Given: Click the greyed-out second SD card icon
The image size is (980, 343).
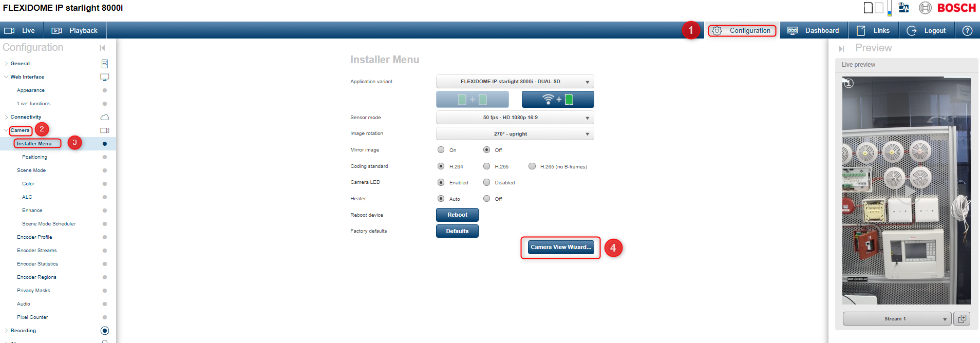Looking at the screenshot, I should pos(879,8).
